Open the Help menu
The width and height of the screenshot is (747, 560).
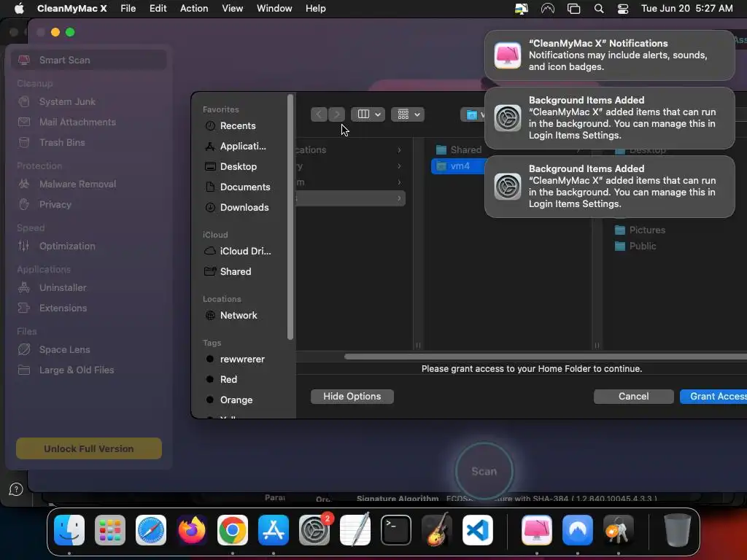click(315, 9)
